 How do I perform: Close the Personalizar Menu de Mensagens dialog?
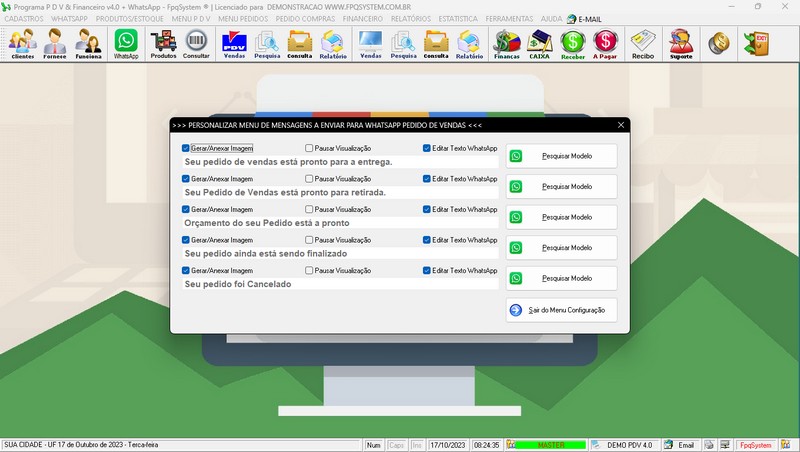[621, 125]
